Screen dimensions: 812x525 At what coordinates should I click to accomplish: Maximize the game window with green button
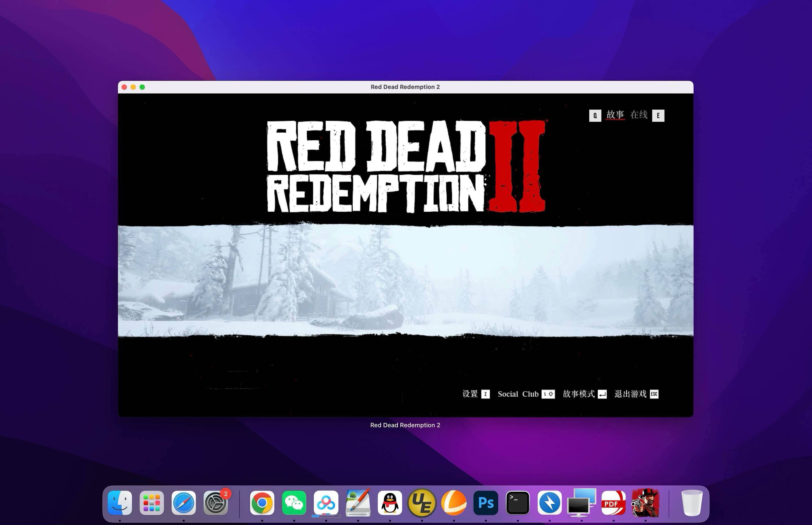coord(142,87)
